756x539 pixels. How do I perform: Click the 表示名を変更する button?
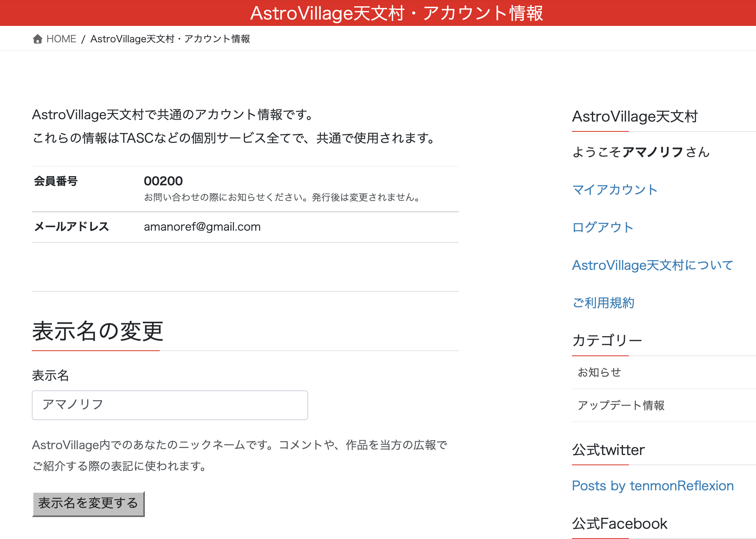[88, 504]
